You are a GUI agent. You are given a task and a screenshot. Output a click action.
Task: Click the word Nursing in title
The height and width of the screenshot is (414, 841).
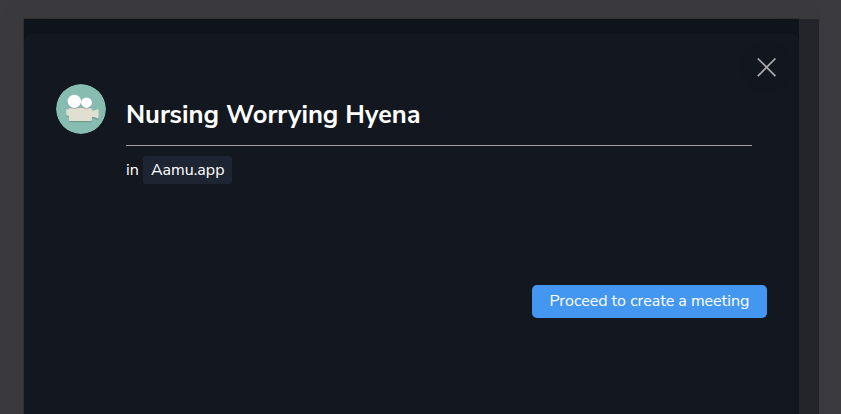tap(172, 115)
